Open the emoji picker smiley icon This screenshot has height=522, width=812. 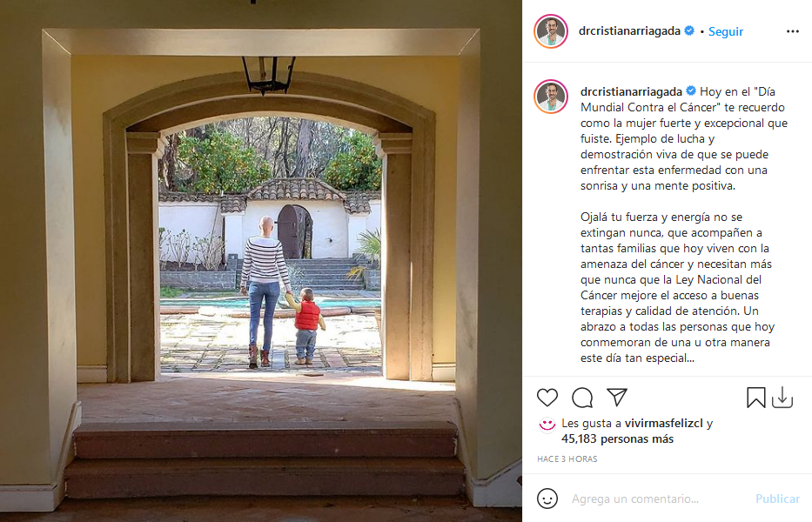point(547,499)
